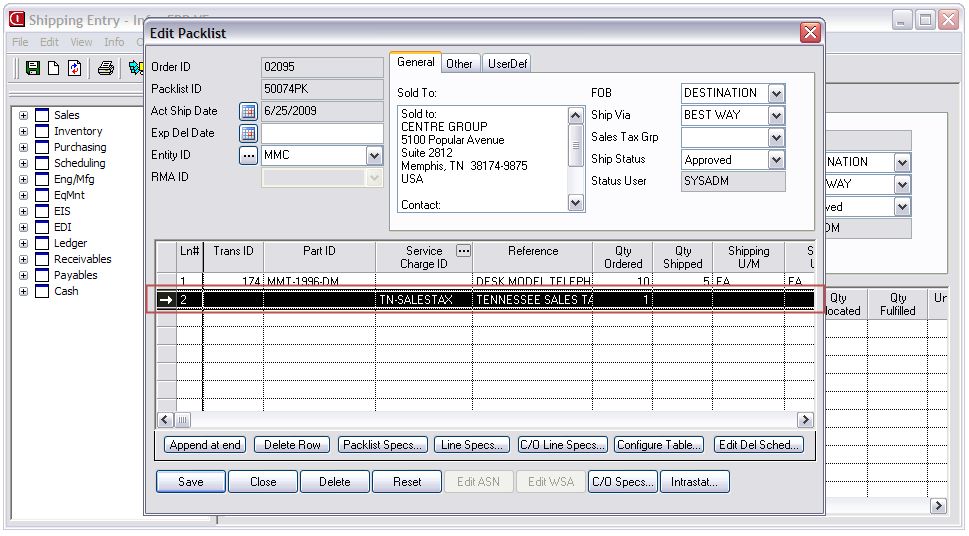Open Line Specs dialog

point(472,445)
